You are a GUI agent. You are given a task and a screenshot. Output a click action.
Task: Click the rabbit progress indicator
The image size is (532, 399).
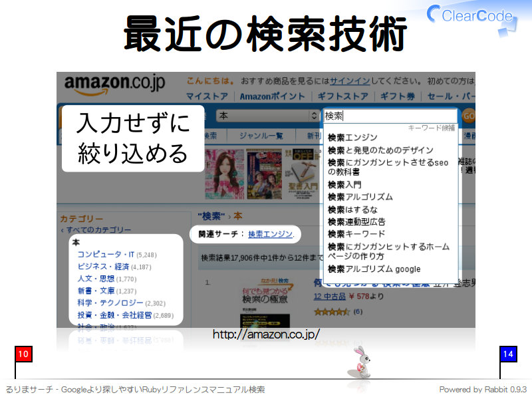pos(360,362)
